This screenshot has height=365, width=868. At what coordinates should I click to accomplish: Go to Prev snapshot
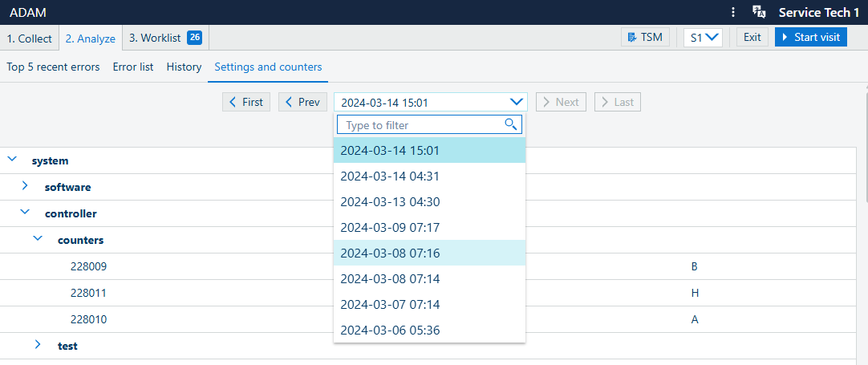click(302, 102)
